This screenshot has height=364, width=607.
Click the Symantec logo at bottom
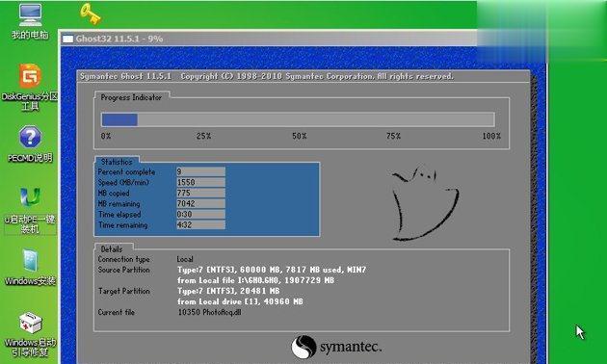[336, 347]
